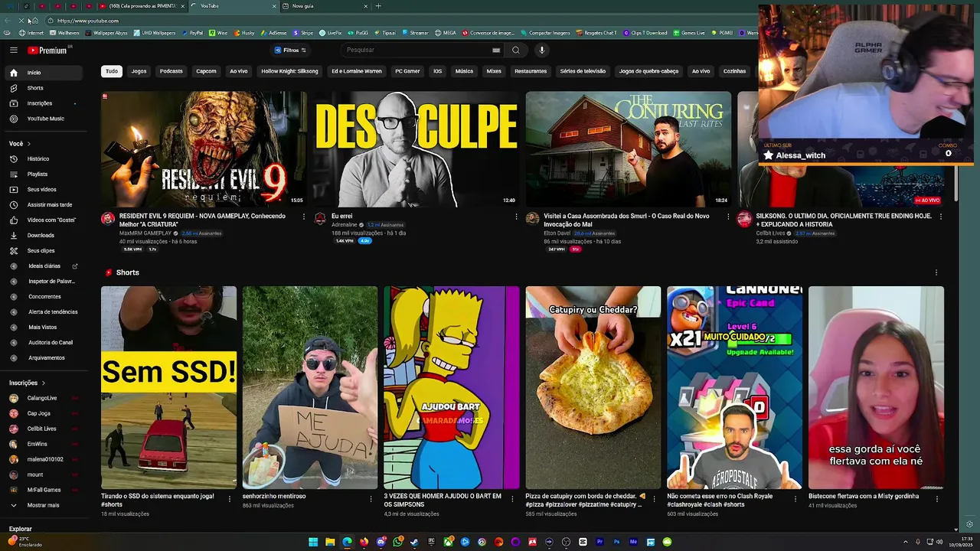The image size is (980, 551).
Task: Play The Conjuring Last Rites thumbnail
Action: 629,149
